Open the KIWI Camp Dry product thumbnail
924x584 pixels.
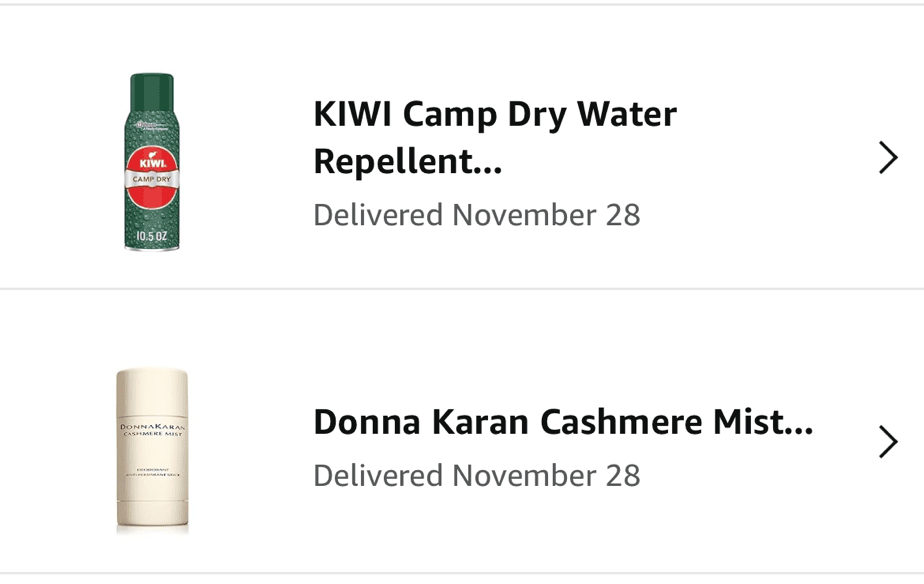[152, 161]
